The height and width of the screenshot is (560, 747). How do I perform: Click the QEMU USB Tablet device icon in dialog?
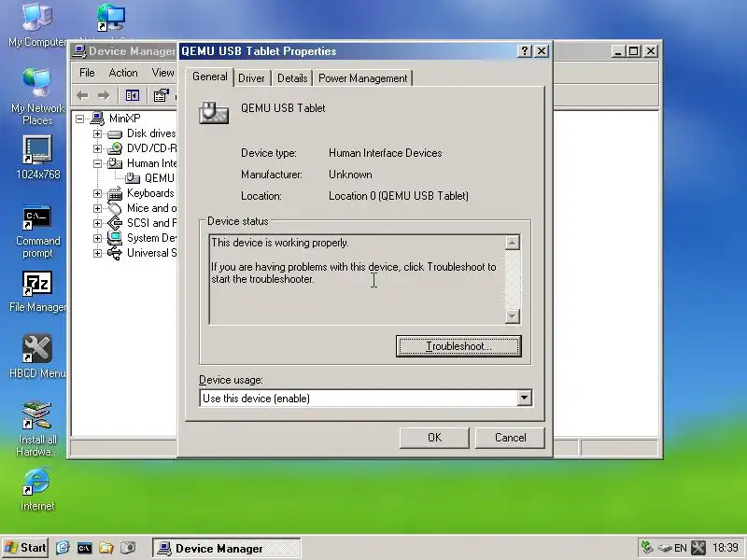tap(214, 113)
